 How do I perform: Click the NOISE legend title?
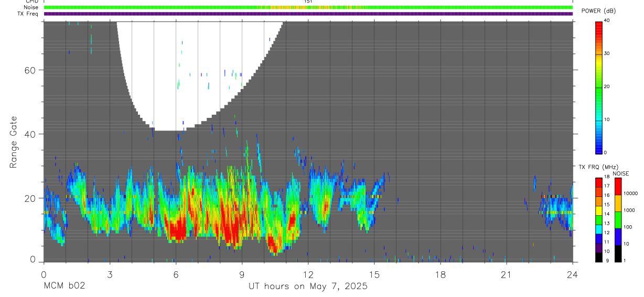(621, 173)
